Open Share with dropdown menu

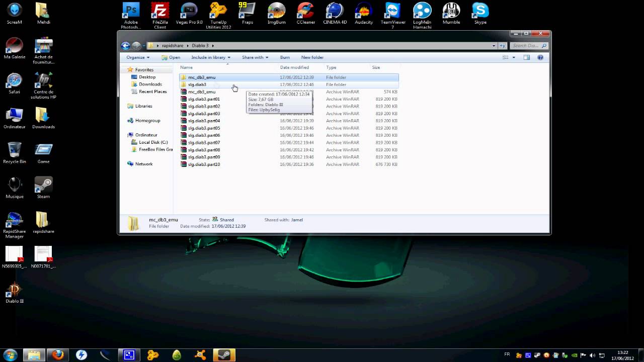(255, 57)
